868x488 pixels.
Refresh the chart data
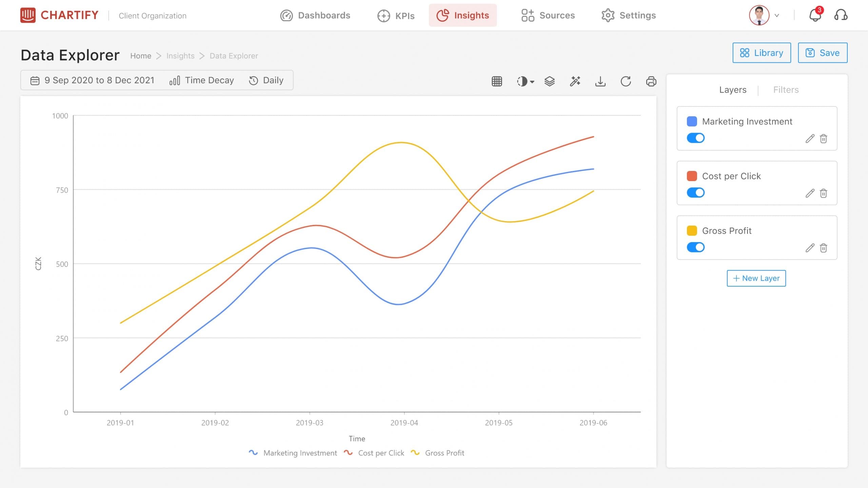[626, 81]
